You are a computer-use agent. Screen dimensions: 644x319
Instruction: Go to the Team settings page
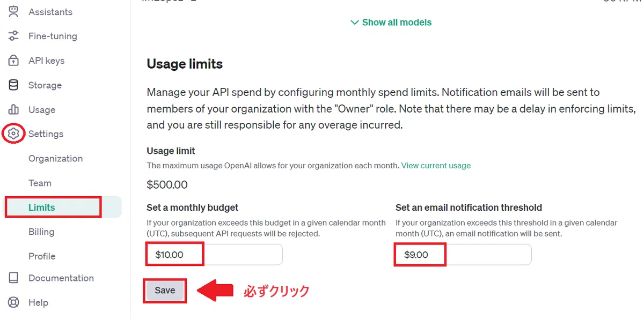pos(40,183)
